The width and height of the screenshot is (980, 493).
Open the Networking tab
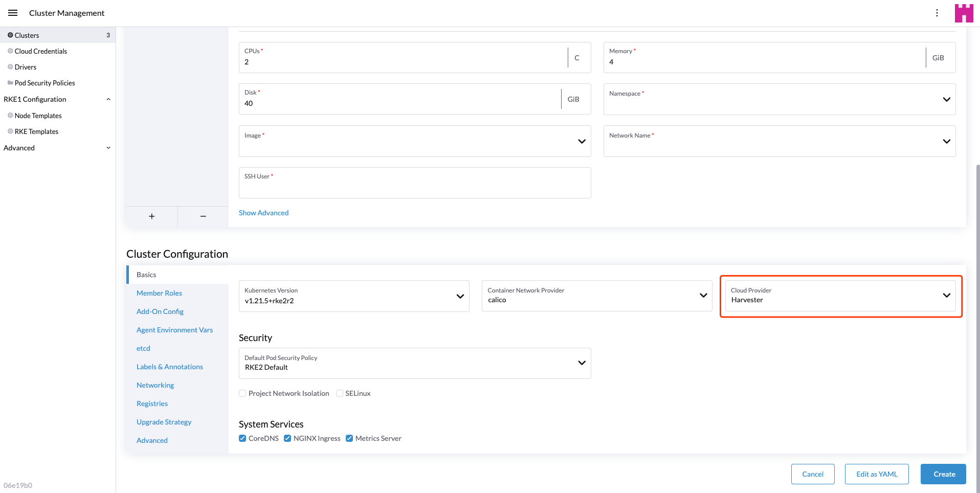coord(155,385)
